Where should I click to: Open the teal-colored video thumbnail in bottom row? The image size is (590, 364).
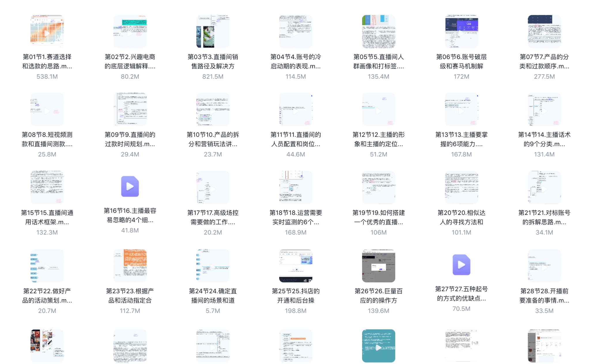point(378,346)
